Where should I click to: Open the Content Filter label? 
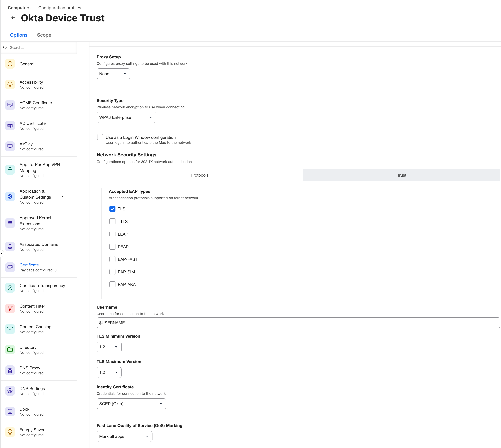click(32, 306)
